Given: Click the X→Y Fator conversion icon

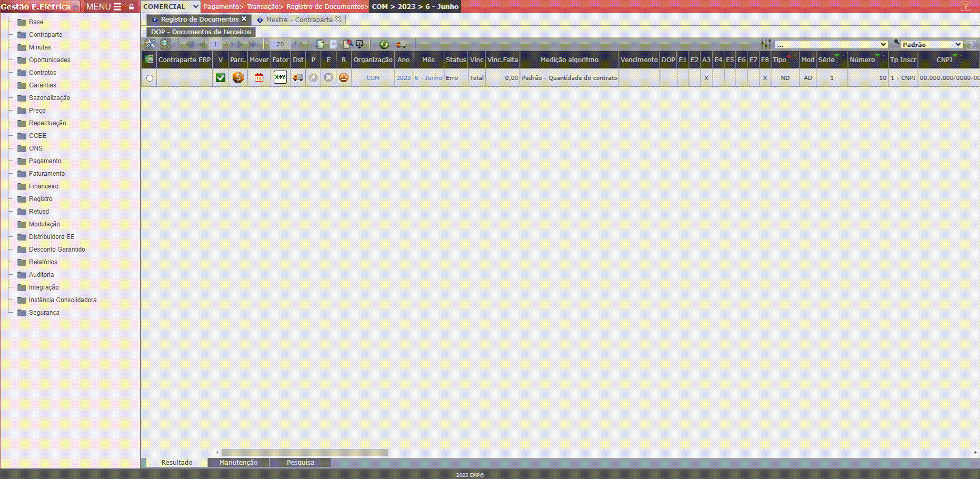Looking at the screenshot, I should (280, 78).
